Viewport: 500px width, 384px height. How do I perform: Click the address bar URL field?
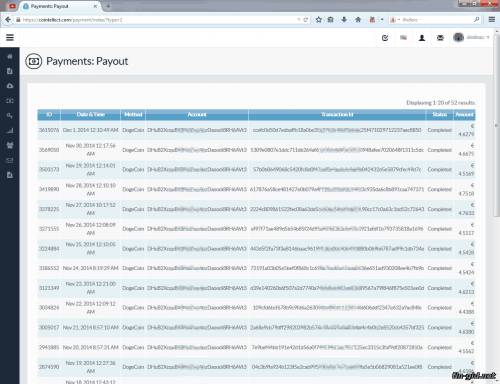(x=158, y=20)
